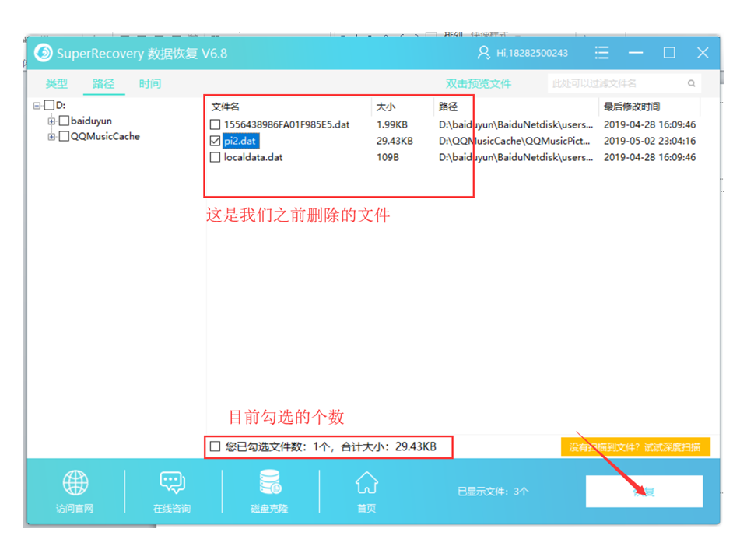
Task: Maximize the SuperRecovery window
Action: point(669,53)
